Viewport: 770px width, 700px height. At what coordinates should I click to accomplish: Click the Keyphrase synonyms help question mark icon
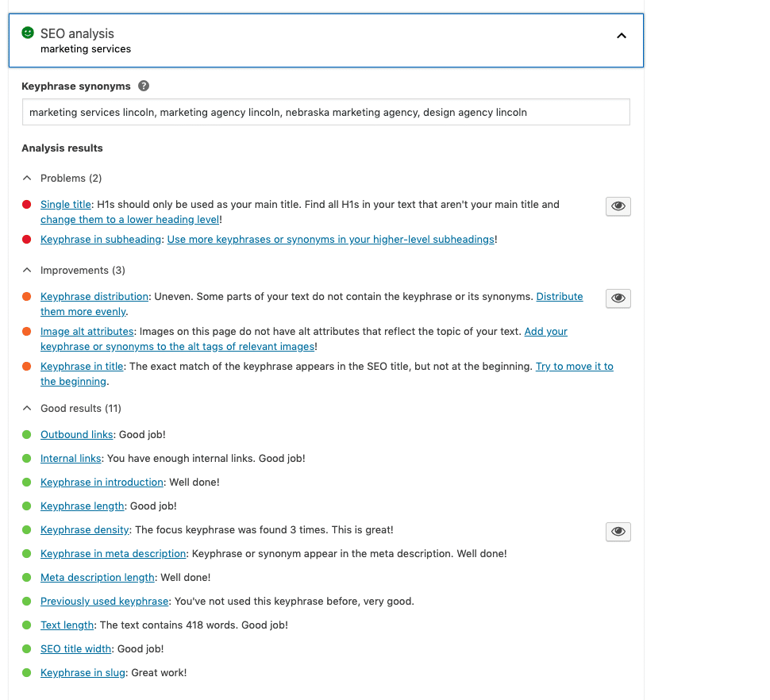point(144,87)
